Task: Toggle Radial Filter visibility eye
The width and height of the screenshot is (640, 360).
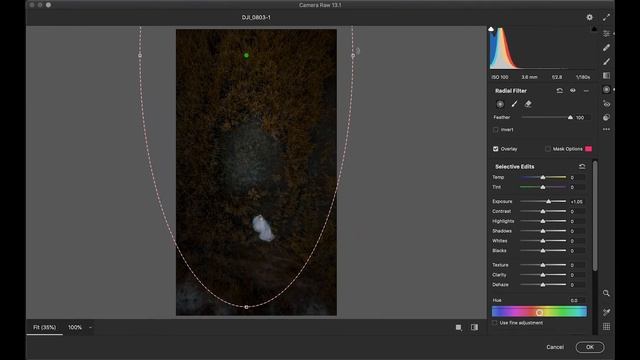Action: click(573, 91)
